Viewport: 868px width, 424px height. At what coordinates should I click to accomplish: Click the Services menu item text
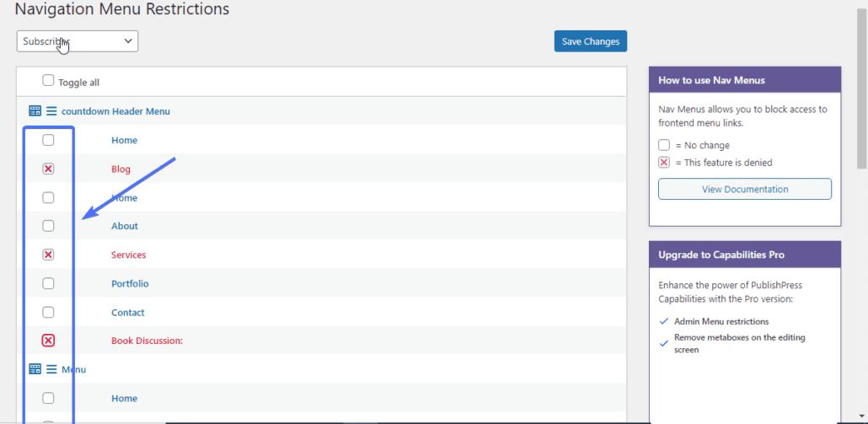click(128, 255)
